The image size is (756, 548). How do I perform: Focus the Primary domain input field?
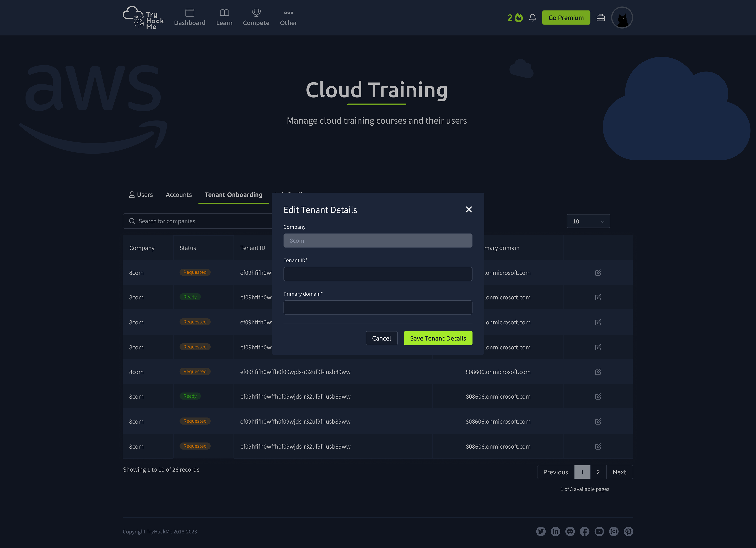tap(378, 307)
